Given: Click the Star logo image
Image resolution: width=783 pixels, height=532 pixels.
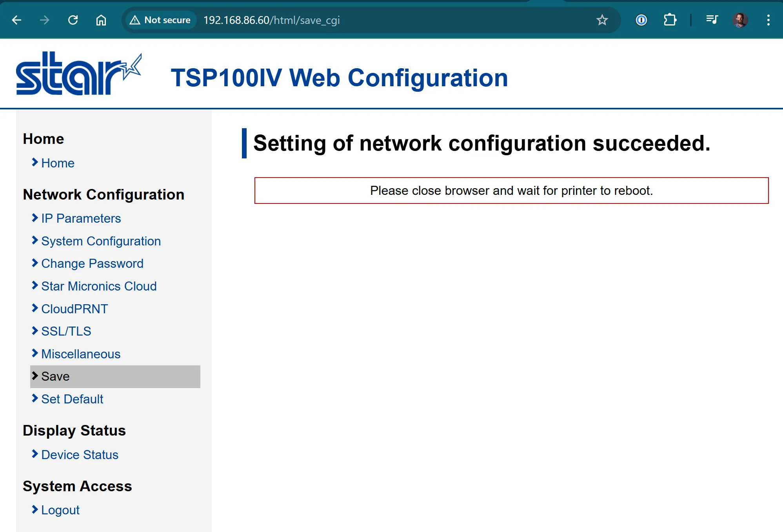Looking at the screenshot, I should tap(79, 74).
